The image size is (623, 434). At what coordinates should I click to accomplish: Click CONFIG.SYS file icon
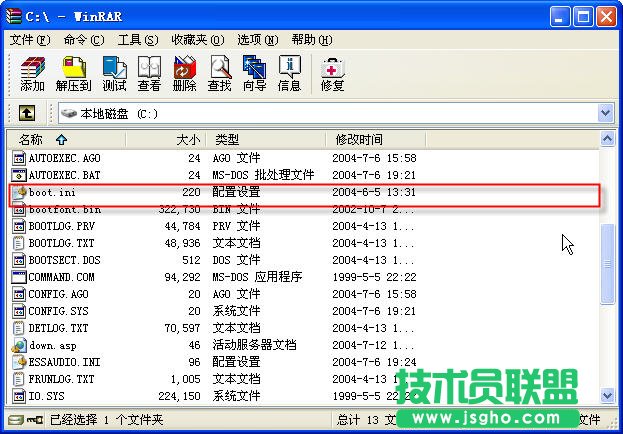pyautogui.click(x=19, y=311)
